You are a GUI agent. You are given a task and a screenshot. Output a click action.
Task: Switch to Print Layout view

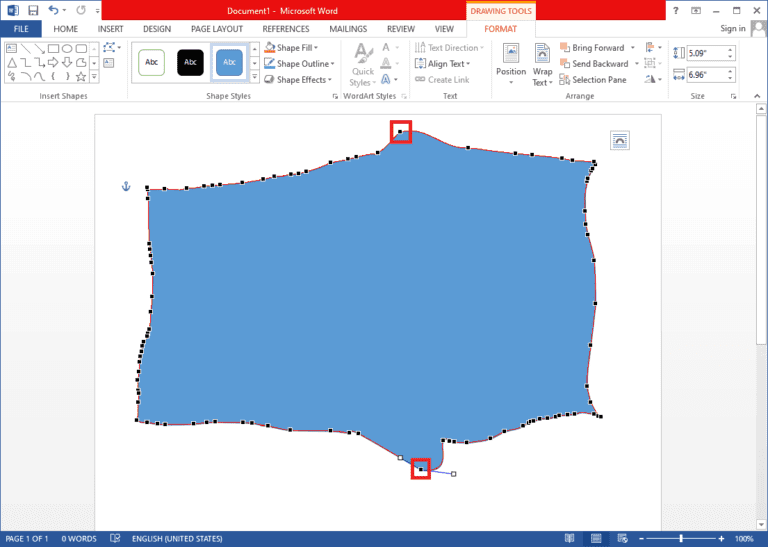[596, 538]
